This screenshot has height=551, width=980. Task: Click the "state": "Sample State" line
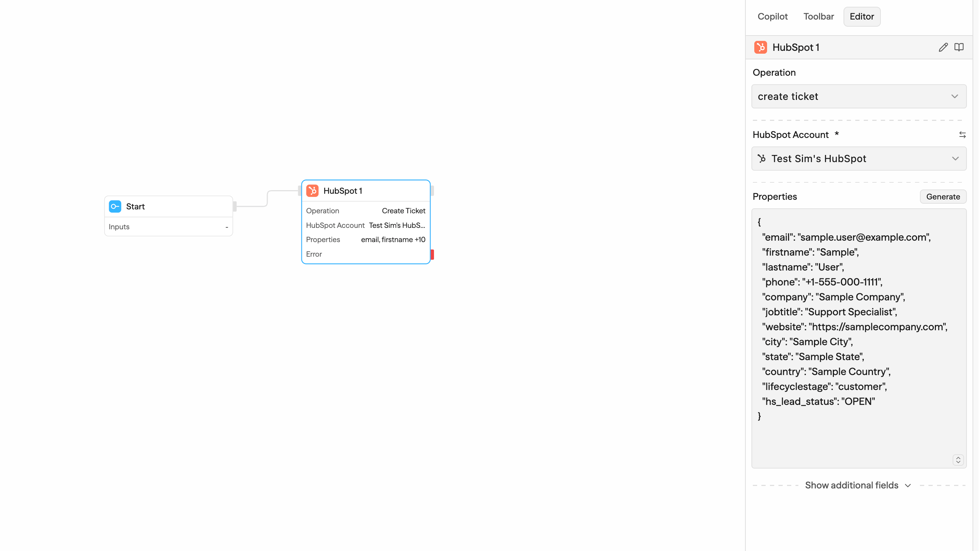point(813,357)
